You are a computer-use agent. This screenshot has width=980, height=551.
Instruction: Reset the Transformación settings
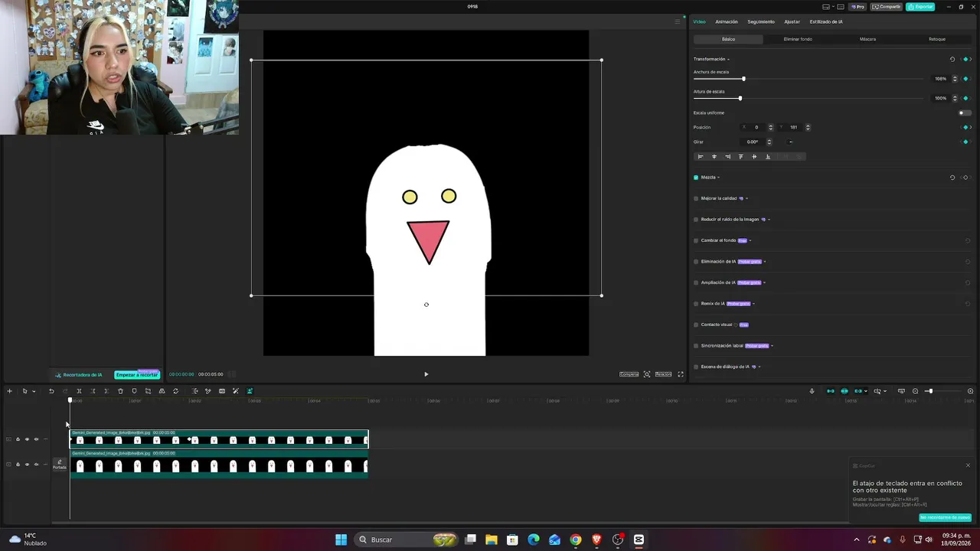coord(952,59)
